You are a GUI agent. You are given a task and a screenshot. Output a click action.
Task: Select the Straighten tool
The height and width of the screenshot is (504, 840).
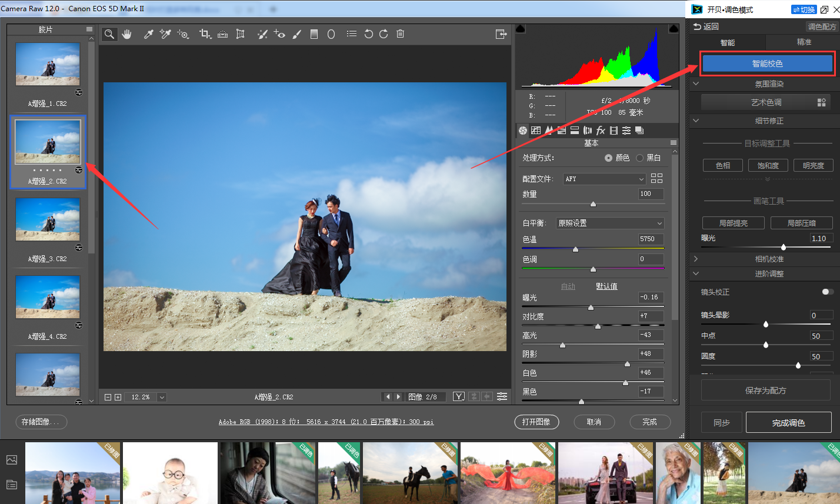click(x=222, y=34)
